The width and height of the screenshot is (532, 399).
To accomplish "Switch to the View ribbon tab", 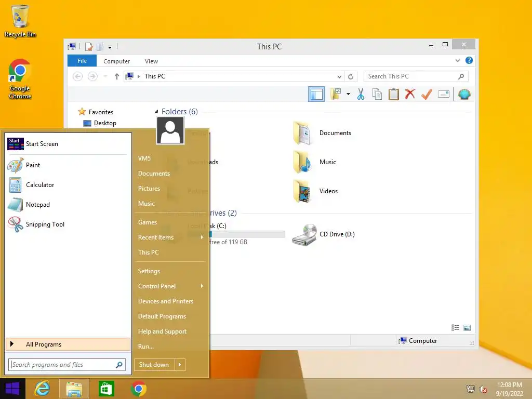I will [x=151, y=61].
